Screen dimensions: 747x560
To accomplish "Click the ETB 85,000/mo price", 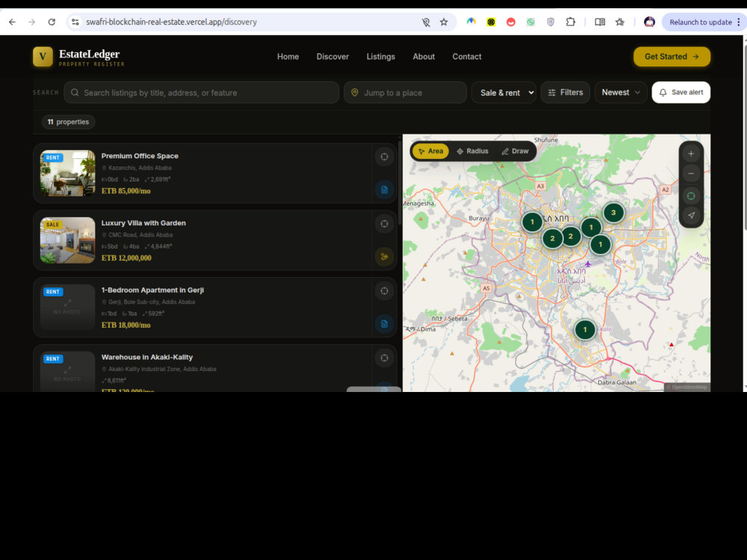I will tap(125, 191).
